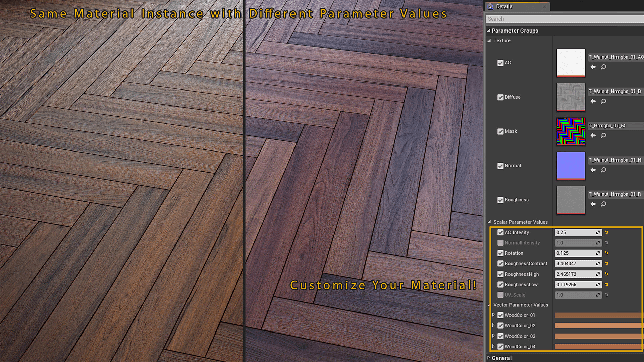Toggle the Roughness texture checkbox

pos(500,200)
